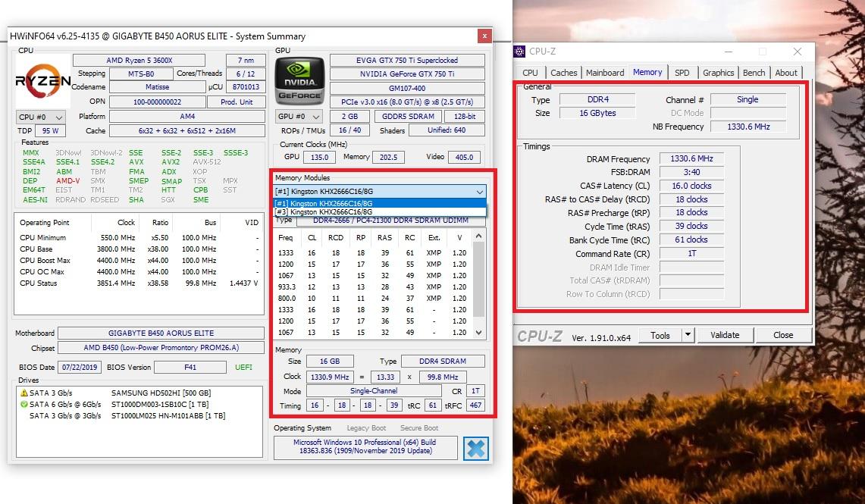
Task: Click CPU-Z Size 16 GBytes field
Action: [x=597, y=113]
